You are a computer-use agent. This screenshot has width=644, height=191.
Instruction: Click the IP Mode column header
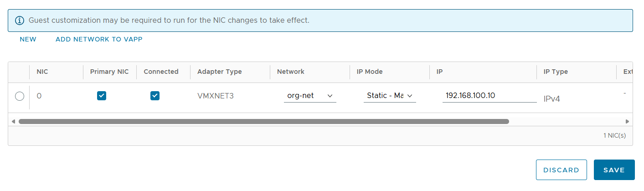click(x=369, y=72)
